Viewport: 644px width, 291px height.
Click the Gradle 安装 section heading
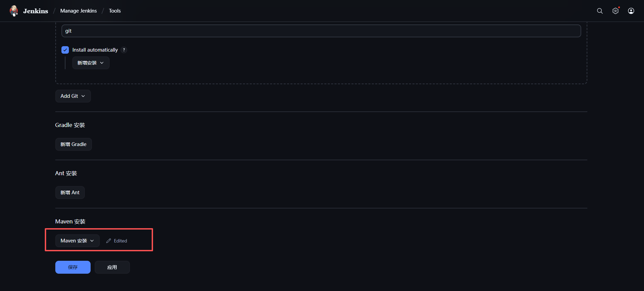[x=70, y=125]
